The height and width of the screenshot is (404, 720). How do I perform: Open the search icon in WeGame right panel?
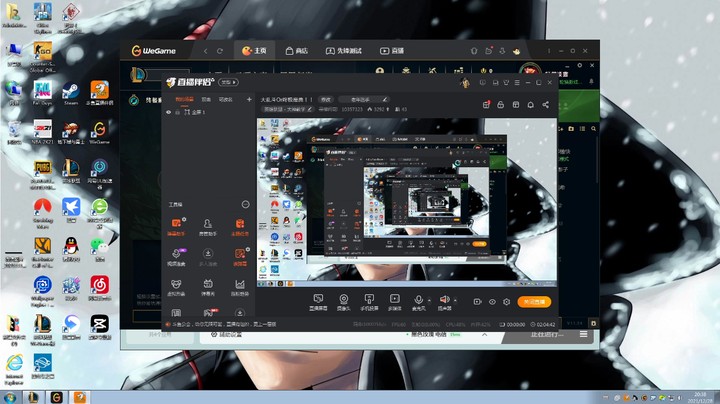coord(594,129)
